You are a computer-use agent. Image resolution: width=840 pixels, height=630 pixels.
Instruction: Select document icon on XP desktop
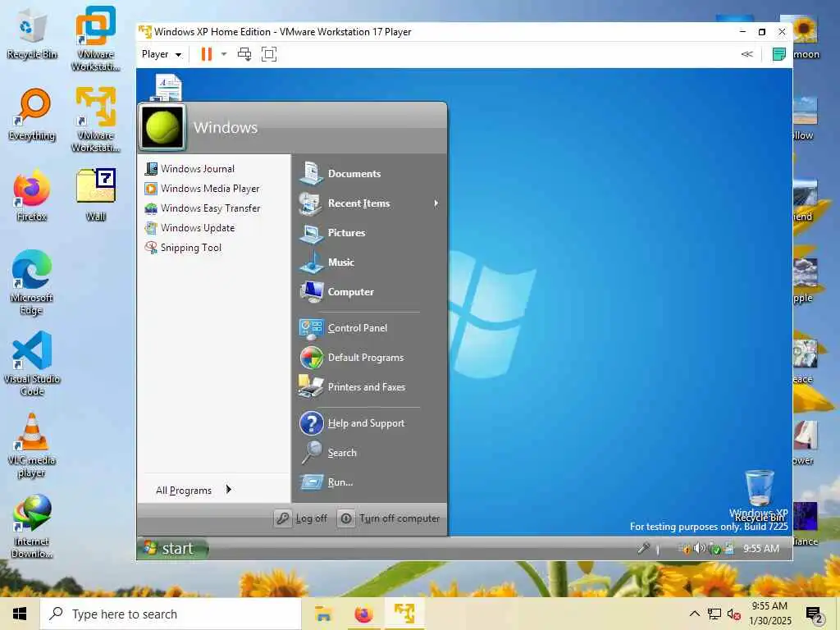click(x=167, y=87)
